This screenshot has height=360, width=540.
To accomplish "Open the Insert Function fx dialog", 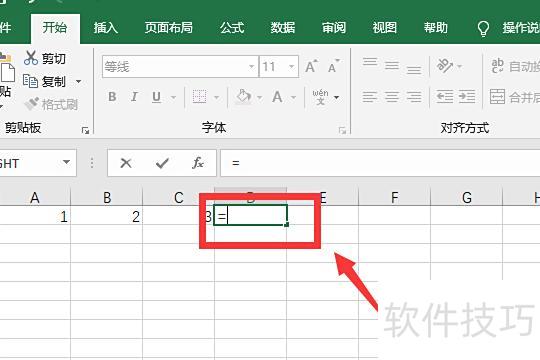I will click(x=198, y=163).
